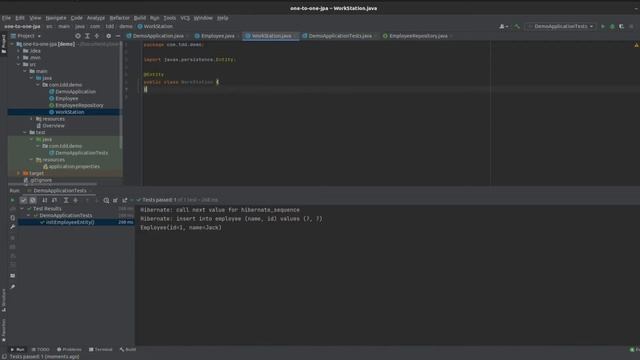Click Run with Coverage icon
Image resolution: width=640 pixels, height=360 pixels.
point(622,26)
